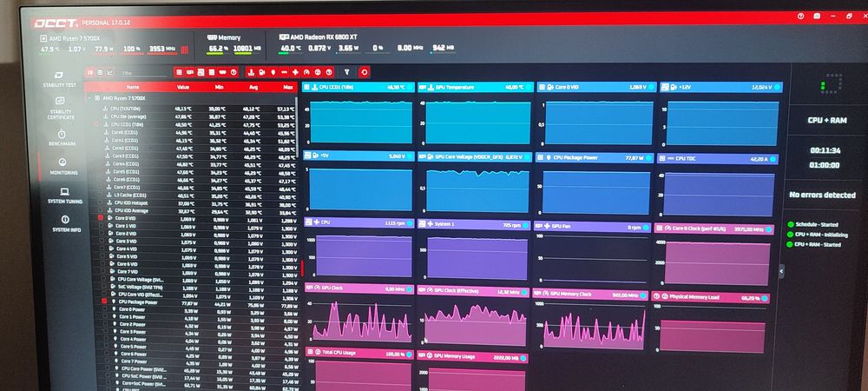Toggle the GPU sensors filter icon
This screenshot has height=391, width=868.
190,72
